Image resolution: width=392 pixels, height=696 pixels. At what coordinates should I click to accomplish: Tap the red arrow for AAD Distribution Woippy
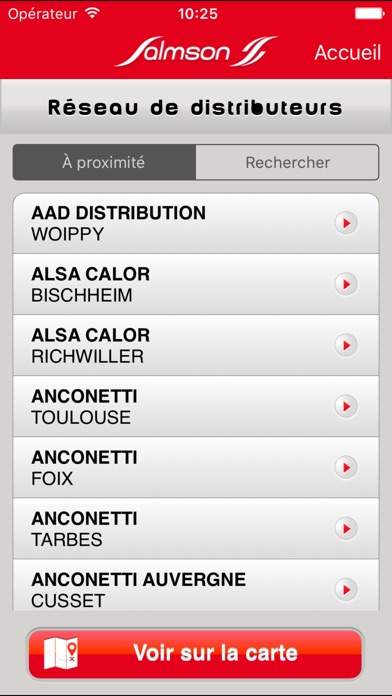tap(346, 223)
